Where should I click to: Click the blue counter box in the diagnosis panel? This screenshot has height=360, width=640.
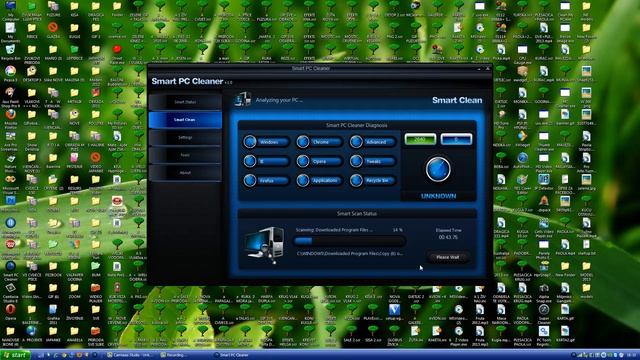[x=456, y=139]
